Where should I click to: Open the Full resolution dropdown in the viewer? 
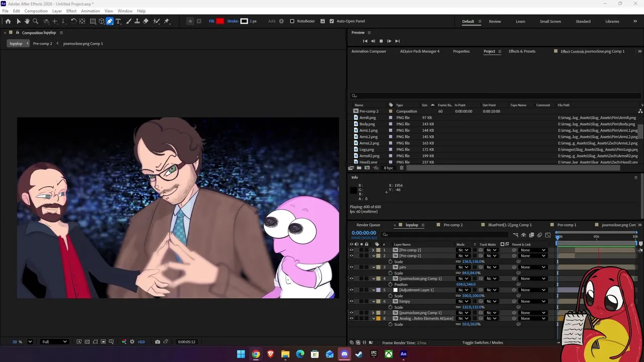click(54, 342)
